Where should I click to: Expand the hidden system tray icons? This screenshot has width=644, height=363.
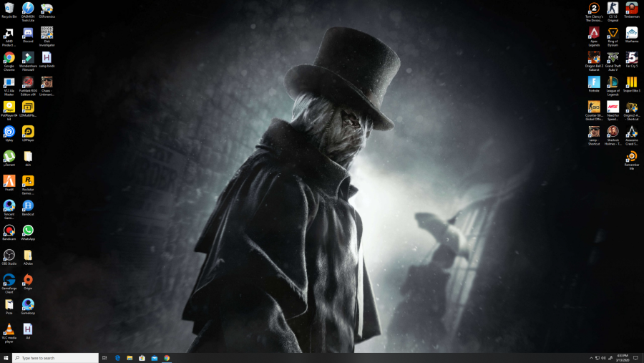coord(591,358)
